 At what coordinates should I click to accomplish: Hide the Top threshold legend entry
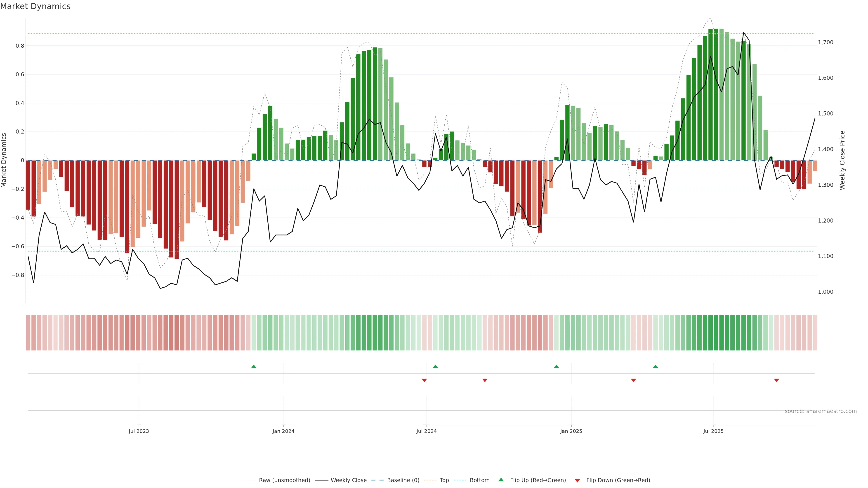pos(444,480)
